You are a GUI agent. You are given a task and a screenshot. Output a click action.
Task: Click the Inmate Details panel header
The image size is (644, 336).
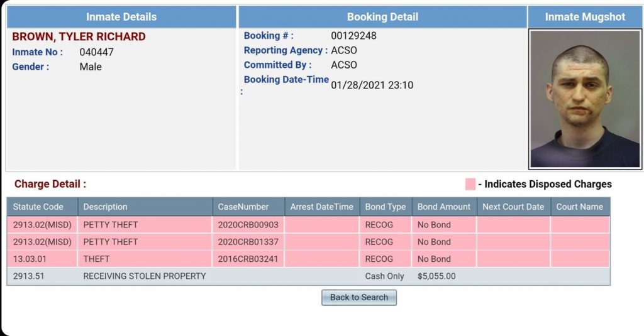(x=121, y=17)
